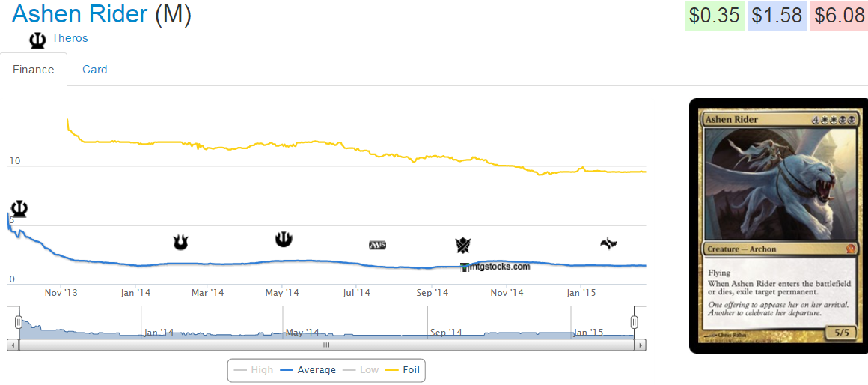This screenshot has width=868, height=385.
Task: Click the Khans of Tarkir set marker
Action: [463, 245]
